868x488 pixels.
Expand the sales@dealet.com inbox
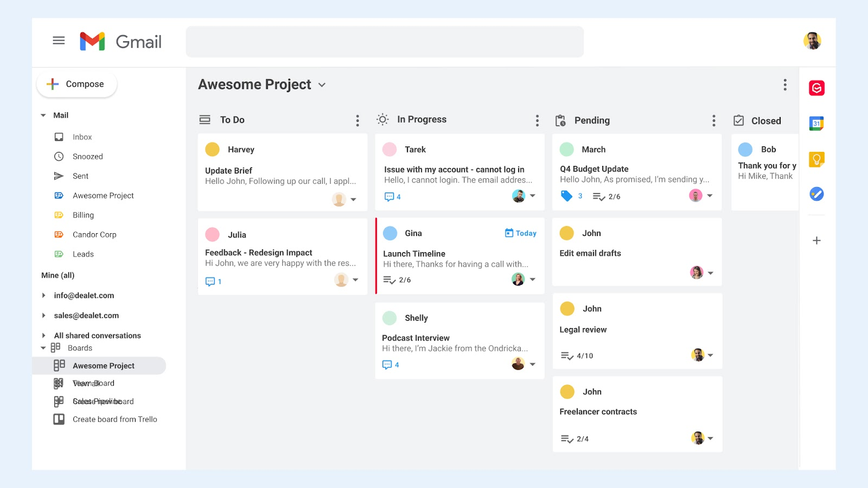pos(44,316)
